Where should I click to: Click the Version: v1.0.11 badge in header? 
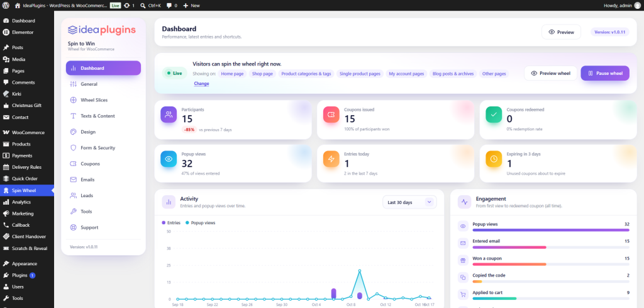pos(610,32)
